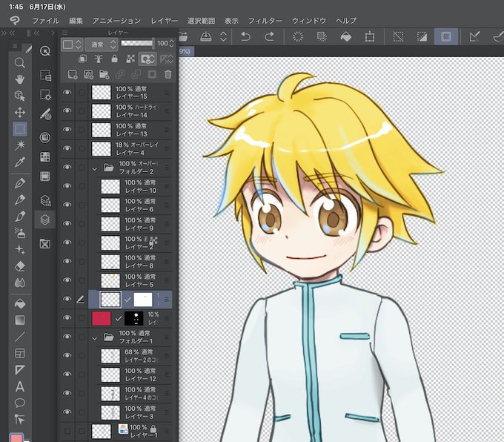Click the Undo arrow in command bar
The width and height of the screenshot is (504, 442).
tap(245, 36)
